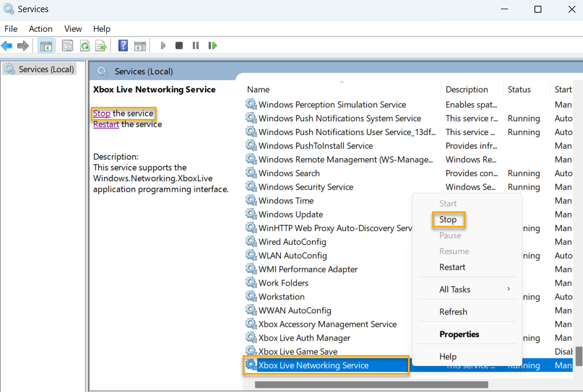583x392 pixels.
Task: Sort by the Name column header
Action: (x=258, y=89)
